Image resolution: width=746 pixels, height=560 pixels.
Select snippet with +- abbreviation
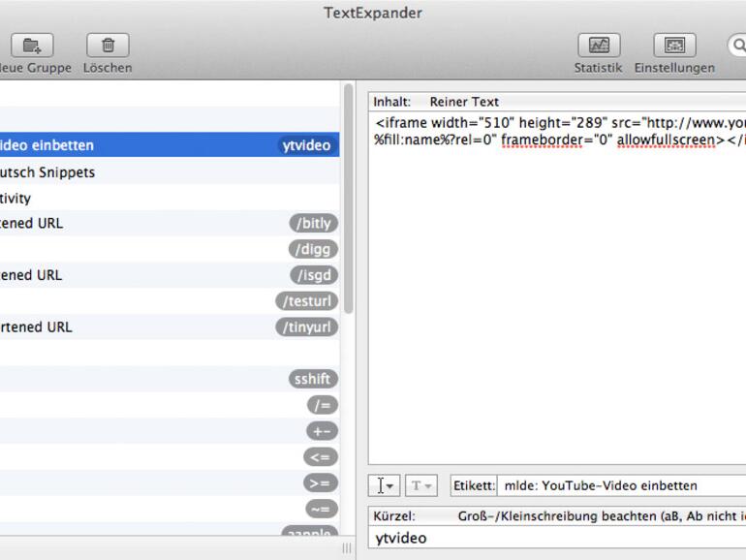[170, 431]
